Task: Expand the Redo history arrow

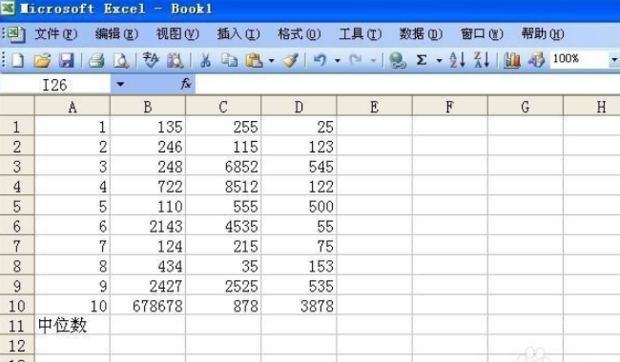Action: (x=373, y=61)
